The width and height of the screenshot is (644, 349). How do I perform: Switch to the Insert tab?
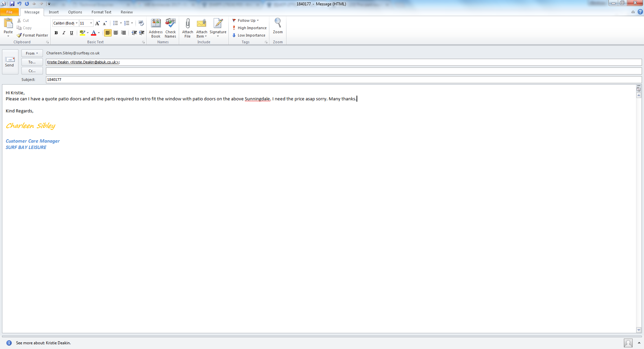(x=54, y=12)
